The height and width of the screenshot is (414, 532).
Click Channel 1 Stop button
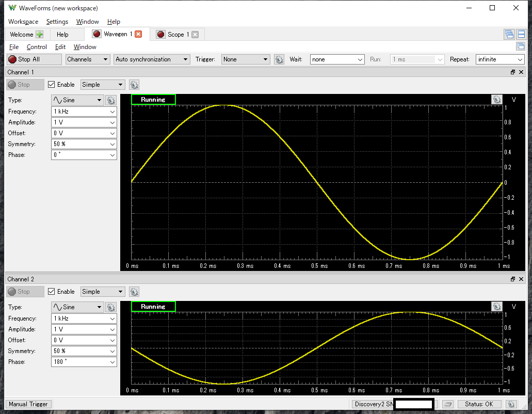pyautogui.click(x=25, y=85)
